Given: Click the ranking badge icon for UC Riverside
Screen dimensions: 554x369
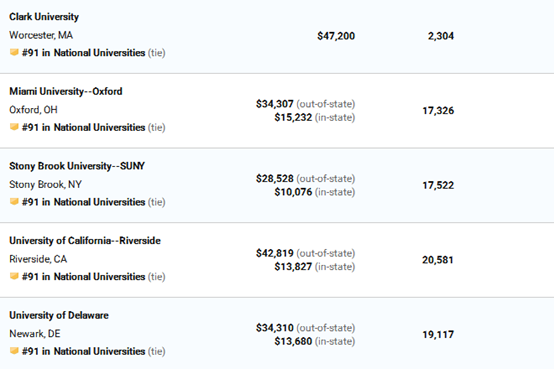Looking at the screenshot, I should click(14, 276).
